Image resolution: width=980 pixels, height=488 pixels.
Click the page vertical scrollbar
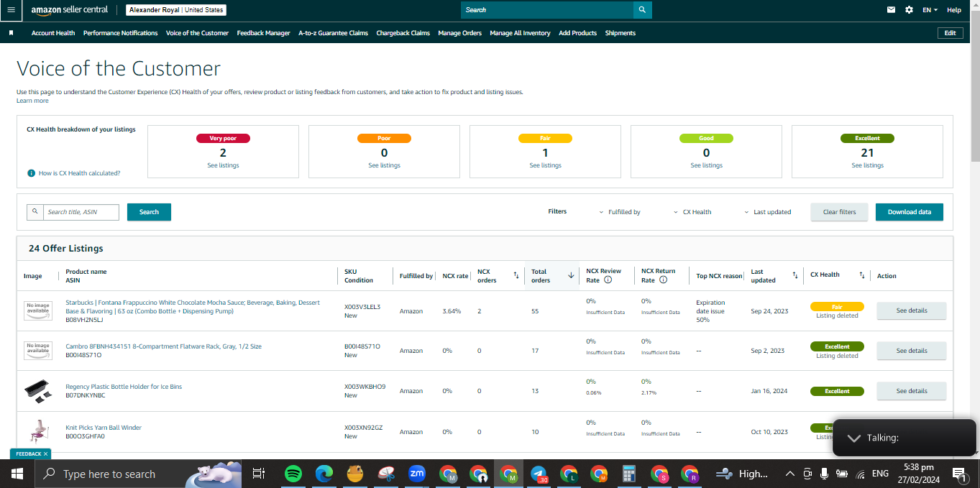coord(975,86)
